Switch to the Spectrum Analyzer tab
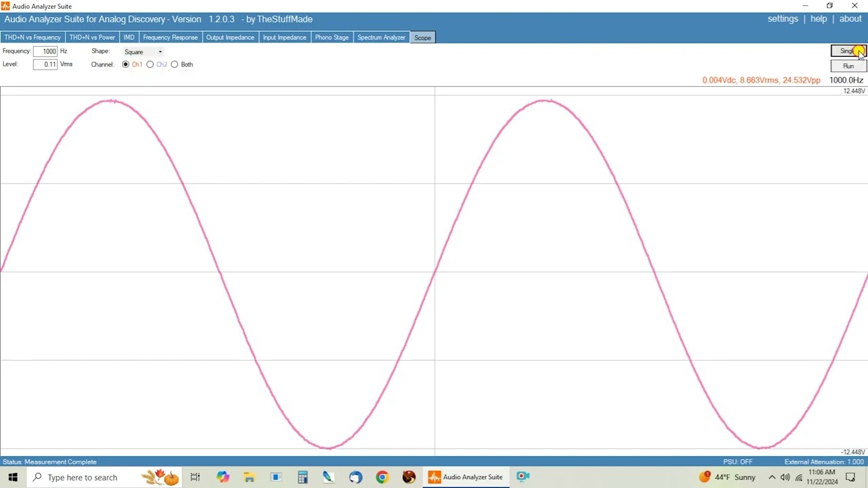 (381, 37)
